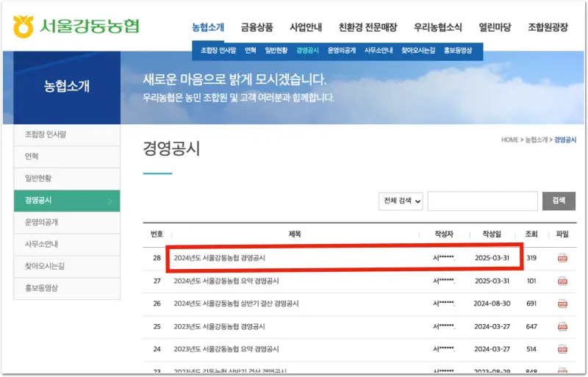
Task: Open 조합장 인사말 in the left sidebar
Action: [67, 134]
